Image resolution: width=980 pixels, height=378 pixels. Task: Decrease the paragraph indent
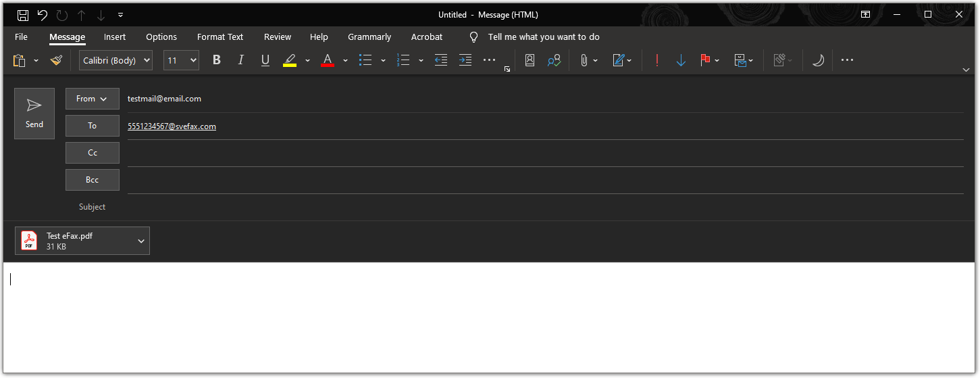(441, 60)
